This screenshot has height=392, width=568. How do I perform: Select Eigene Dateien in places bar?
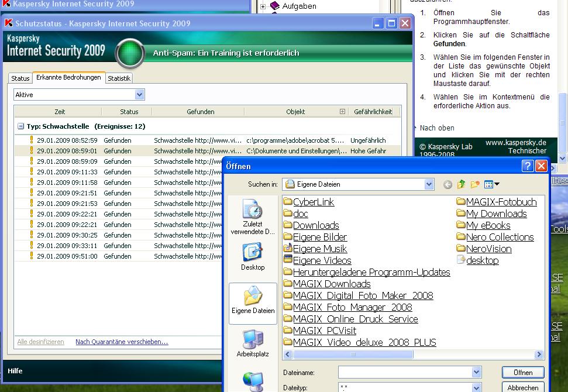253,304
